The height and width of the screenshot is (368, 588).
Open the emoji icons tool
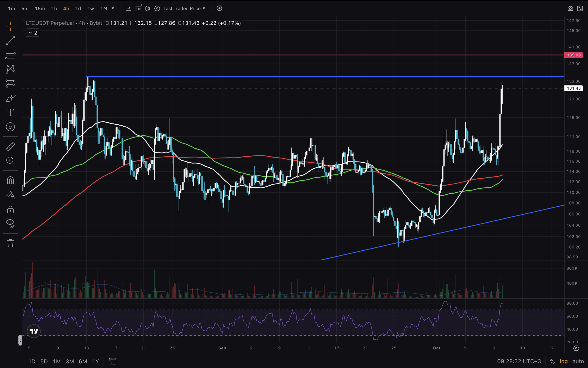[10, 127]
